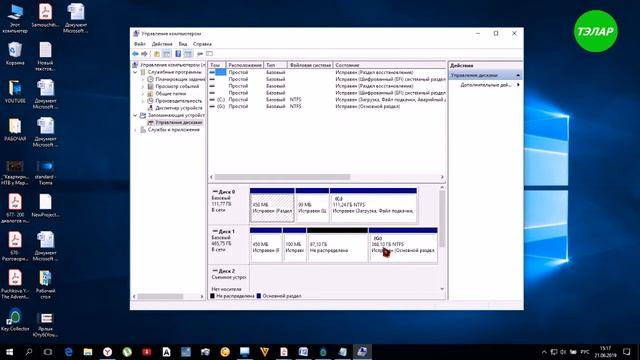Screen dimensions: 640x360
Task: Collapse Запоминающие устройства node
Action: click(135, 116)
